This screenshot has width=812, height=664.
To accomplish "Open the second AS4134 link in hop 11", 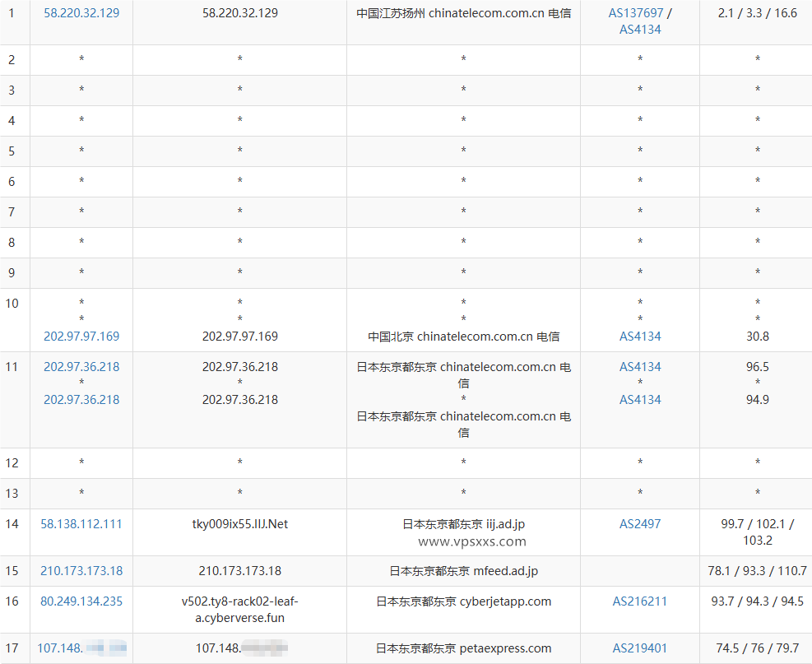I will (640, 399).
